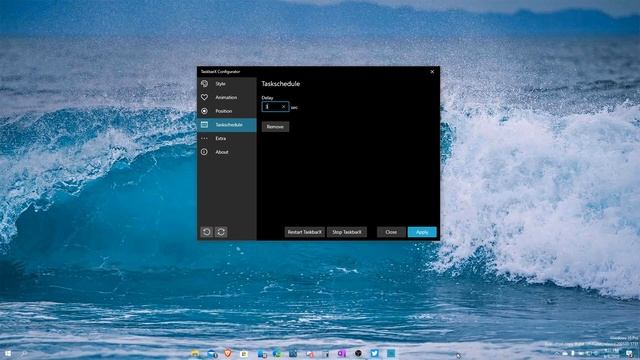This screenshot has height=360, width=640.
Task: Open the Windows Start menu
Action: [x=8, y=353]
